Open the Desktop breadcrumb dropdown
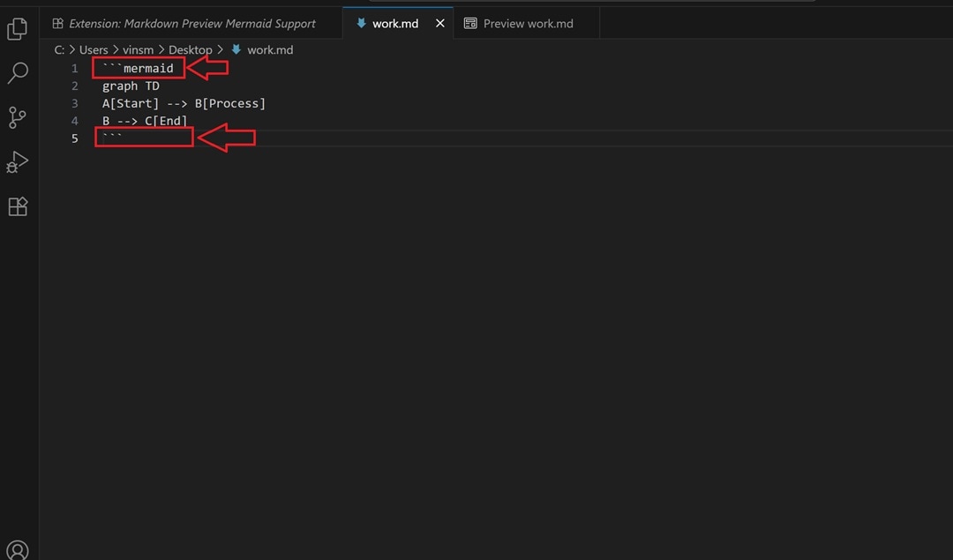Viewport: 953px width, 560px height. point(191,49)
